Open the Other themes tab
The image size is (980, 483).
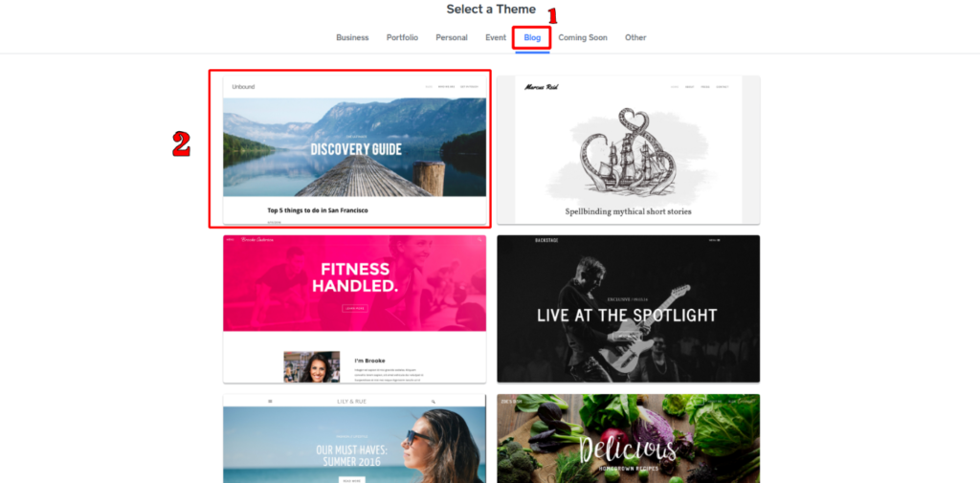635,37
